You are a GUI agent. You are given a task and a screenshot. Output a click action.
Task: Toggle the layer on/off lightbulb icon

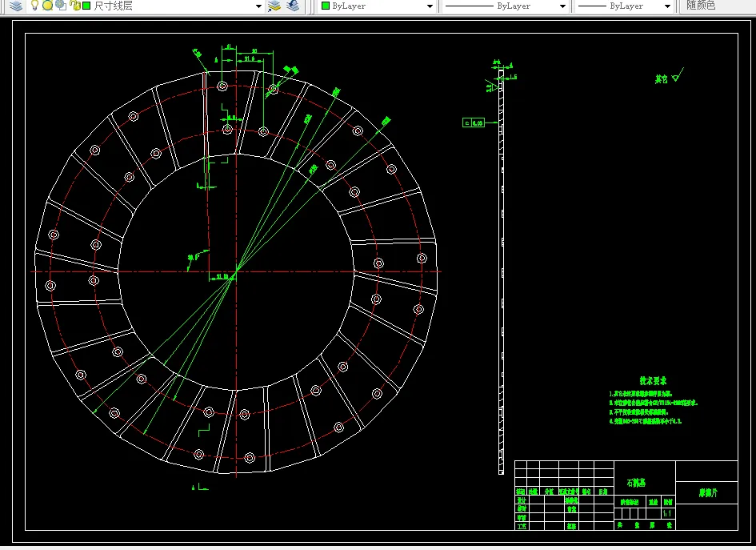(35, 6)
